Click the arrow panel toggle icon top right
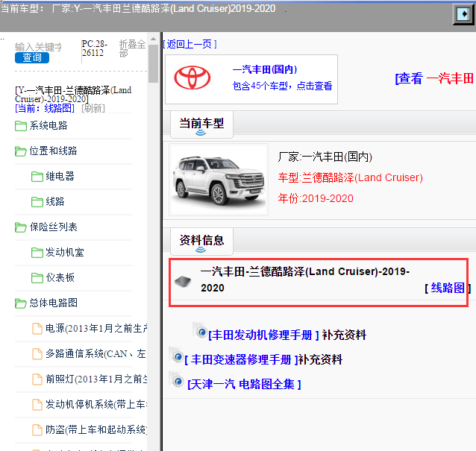Screen dimensions: 476x451 point(463,13)
